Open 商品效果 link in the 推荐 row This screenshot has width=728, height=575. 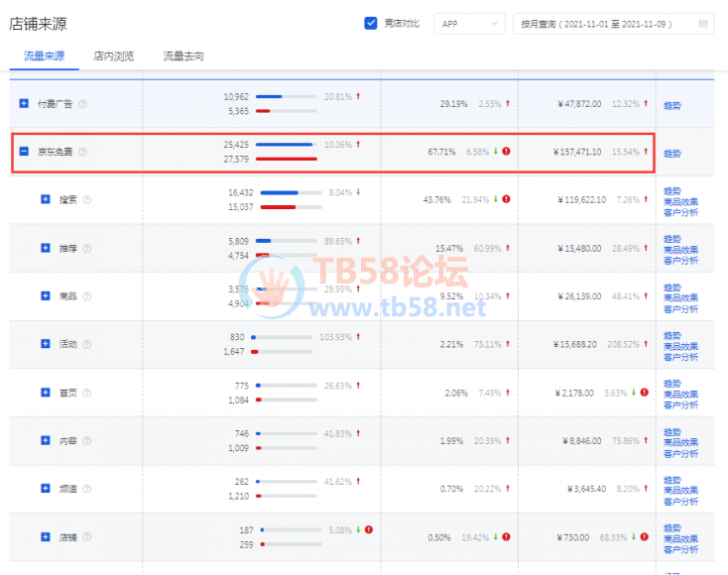(x=680, y=250)
